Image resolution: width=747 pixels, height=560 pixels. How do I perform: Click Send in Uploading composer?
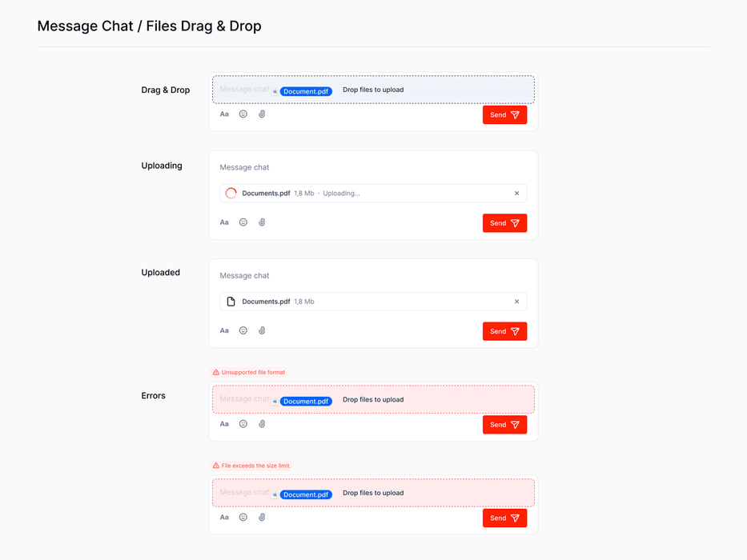(504, 223)
